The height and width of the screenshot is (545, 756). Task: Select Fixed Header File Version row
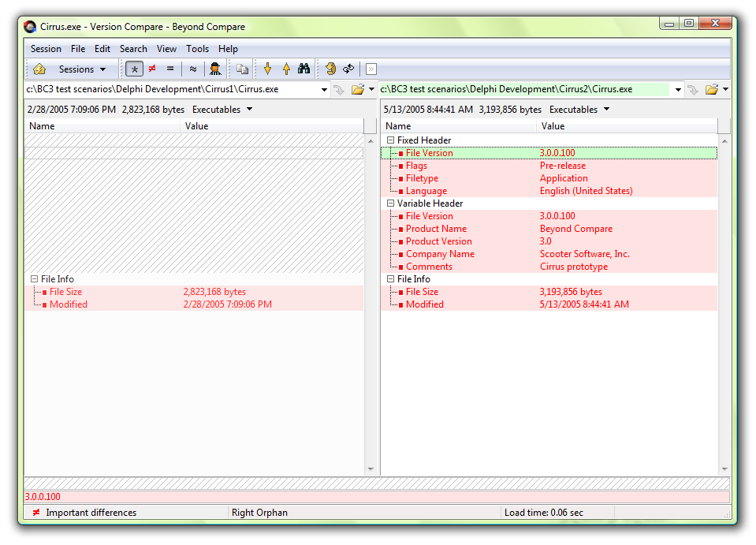[x=549, y=153]
